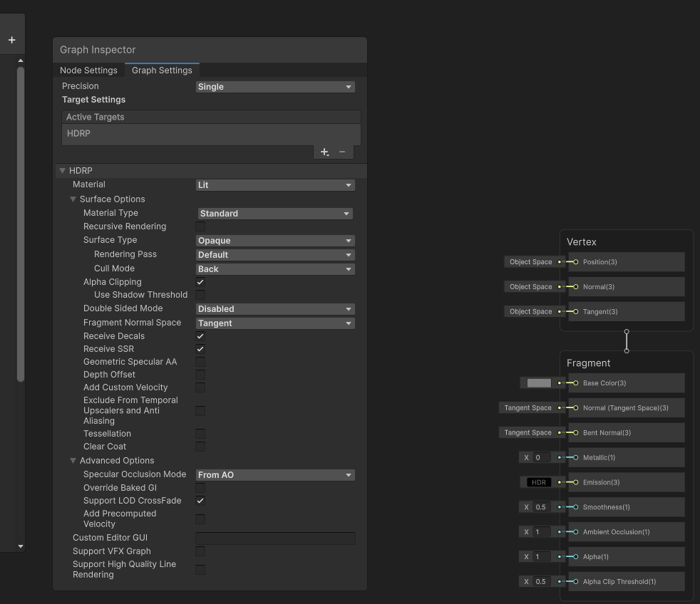
Task: Disable the Alpha Clipping checkbox
Action: [200, 282]
